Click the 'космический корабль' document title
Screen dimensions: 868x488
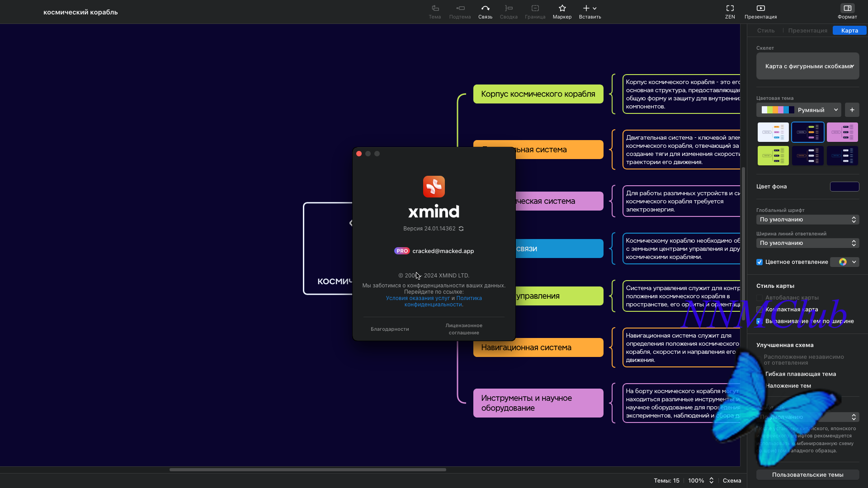[x=80, y=12]
